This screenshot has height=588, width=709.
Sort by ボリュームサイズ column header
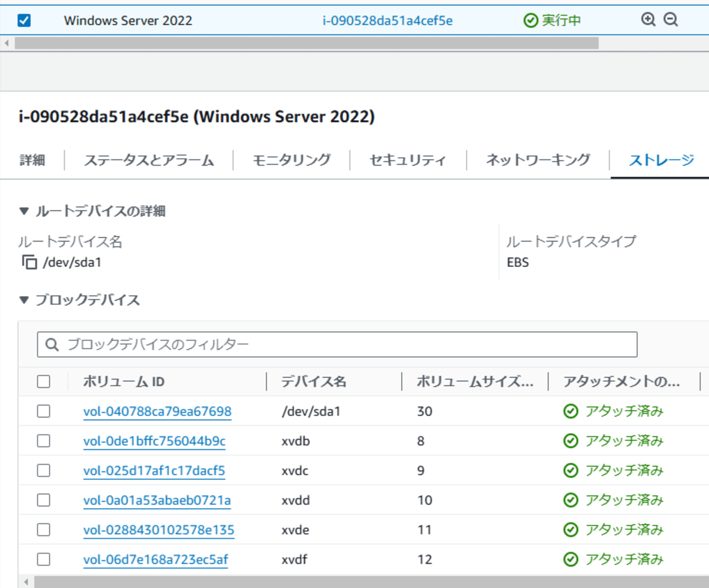point(475,381)
